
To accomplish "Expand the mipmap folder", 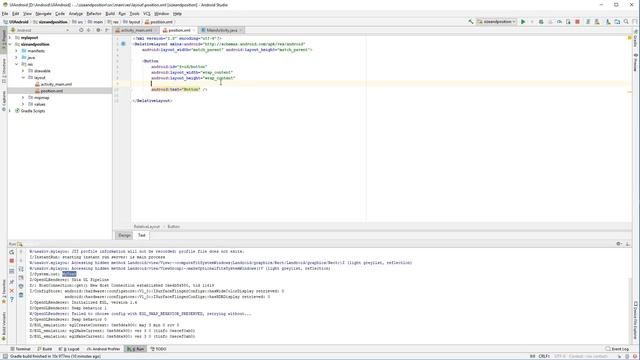I will pos(23,98).
